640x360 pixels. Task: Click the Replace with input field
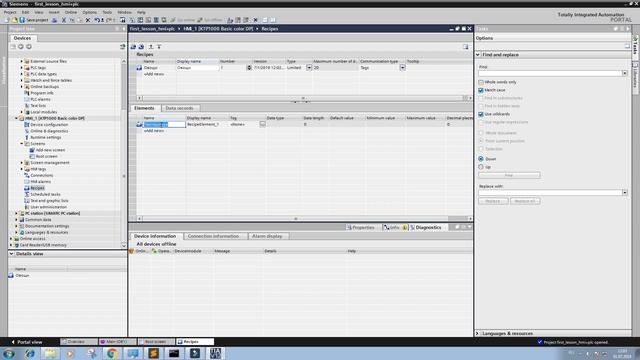coord(550,193)
